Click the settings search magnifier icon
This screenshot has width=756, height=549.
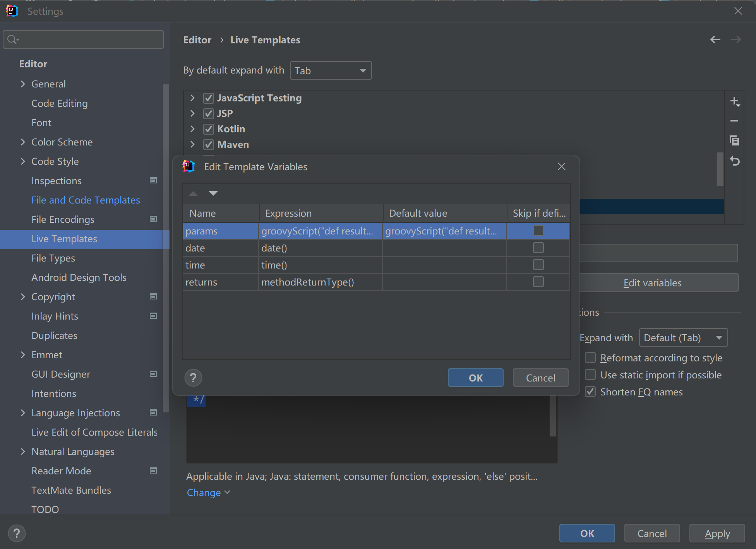coord(13,39)
